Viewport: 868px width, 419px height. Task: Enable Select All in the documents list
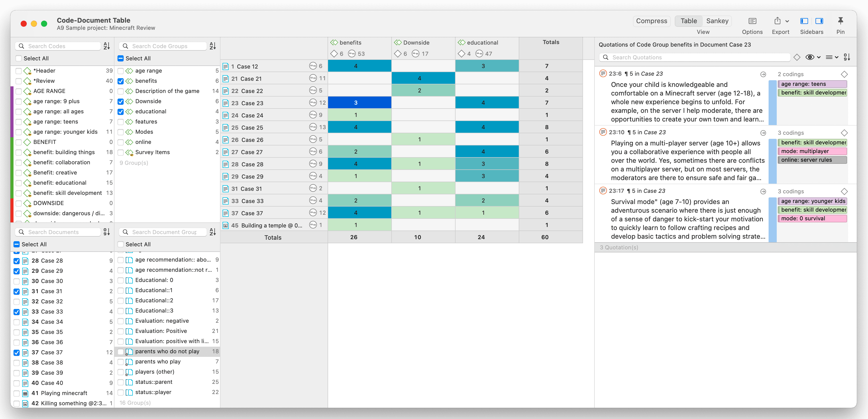(x=17, y=244)
